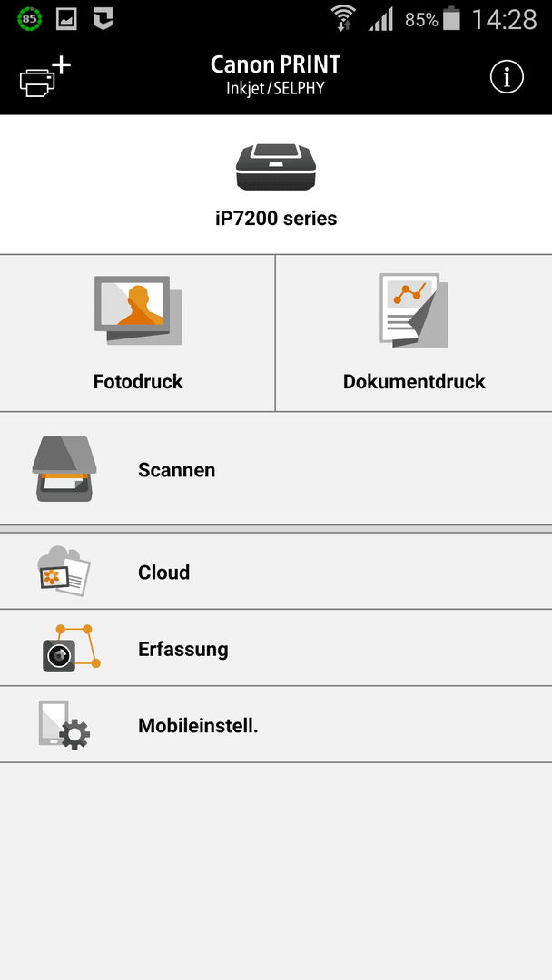Tap the add printer icon
Screen dimensions: 552x980
(x=45, y=77)
